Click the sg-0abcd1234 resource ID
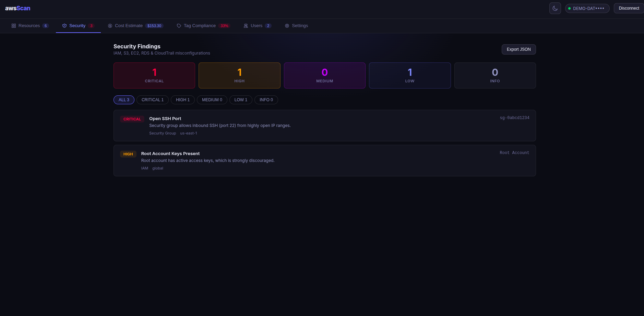Screen dimensions: 644x316 (x=514, y=118)
